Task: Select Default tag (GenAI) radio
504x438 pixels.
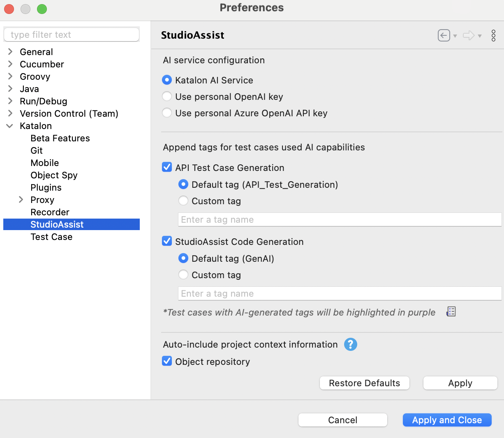Action: (183, 258)
